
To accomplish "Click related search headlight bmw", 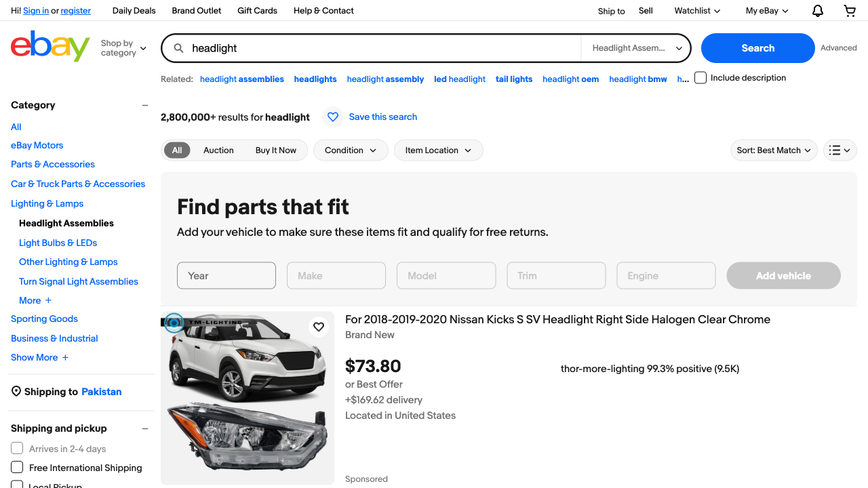I will point(638,79).
